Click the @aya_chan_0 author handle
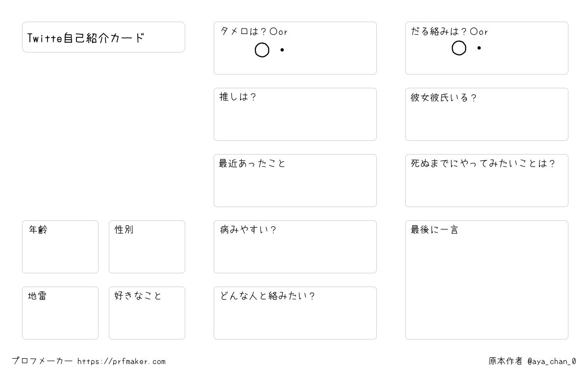The image size is (588, 368). click(552, 362)
